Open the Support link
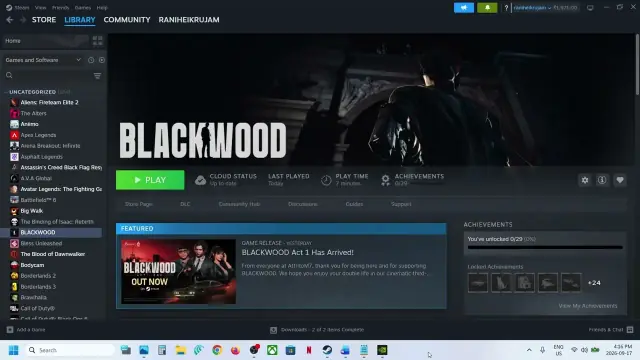 coord(401,204)
